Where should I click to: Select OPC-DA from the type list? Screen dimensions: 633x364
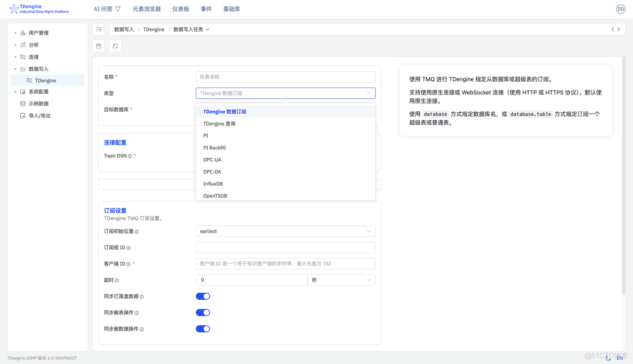point(285,172)
